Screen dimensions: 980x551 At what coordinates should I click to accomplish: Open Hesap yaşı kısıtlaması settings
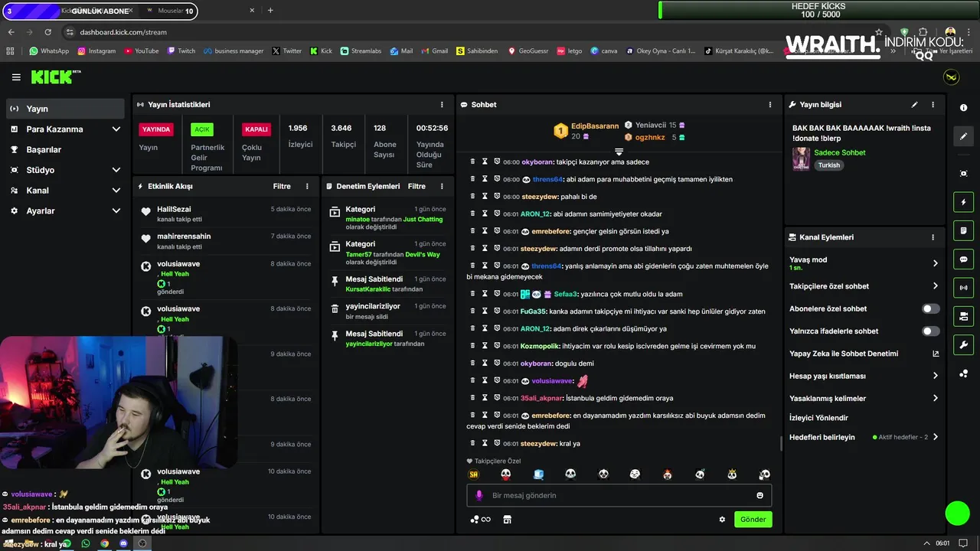click(x=864, y=376)
